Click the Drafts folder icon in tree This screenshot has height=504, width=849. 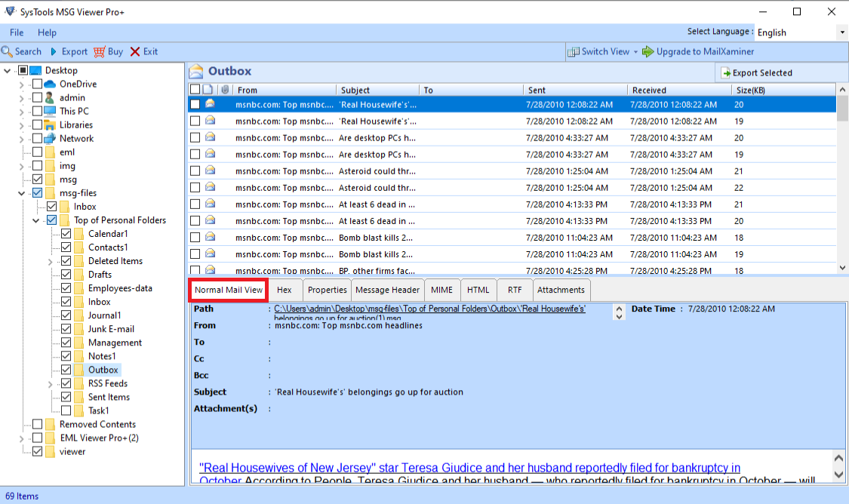coord(78,275)
